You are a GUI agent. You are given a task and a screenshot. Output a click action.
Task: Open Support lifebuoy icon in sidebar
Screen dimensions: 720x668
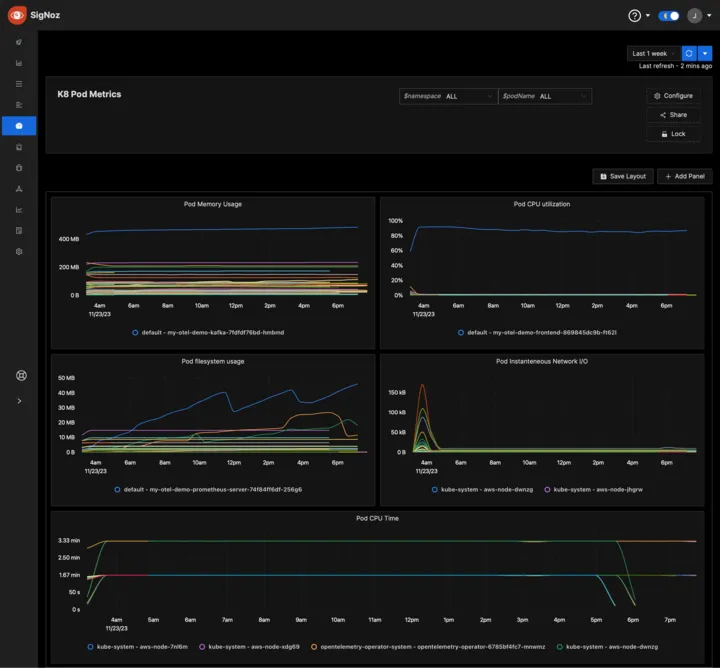click(21, 376)
